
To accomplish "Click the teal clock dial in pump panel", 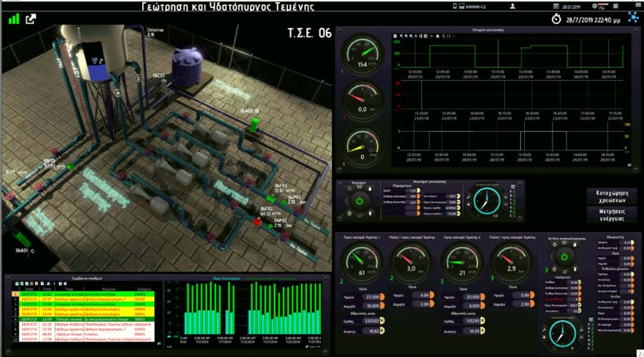I will coord(488,200).
